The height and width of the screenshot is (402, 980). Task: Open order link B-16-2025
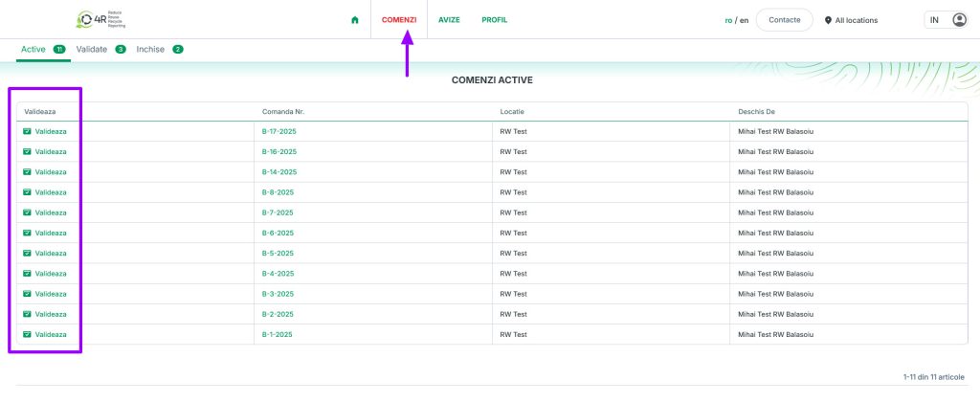279,151
